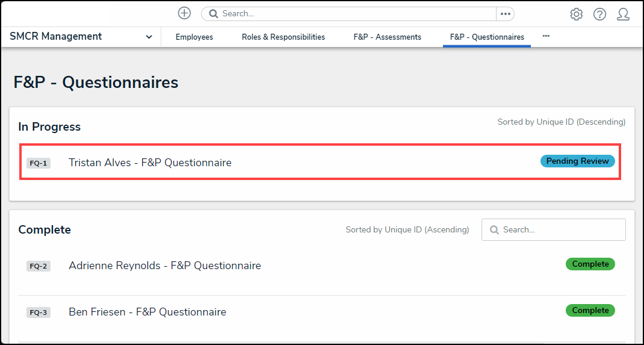Screen dimensions: 644x345
Task: Open the user profile icon
Action: (623, 14)
